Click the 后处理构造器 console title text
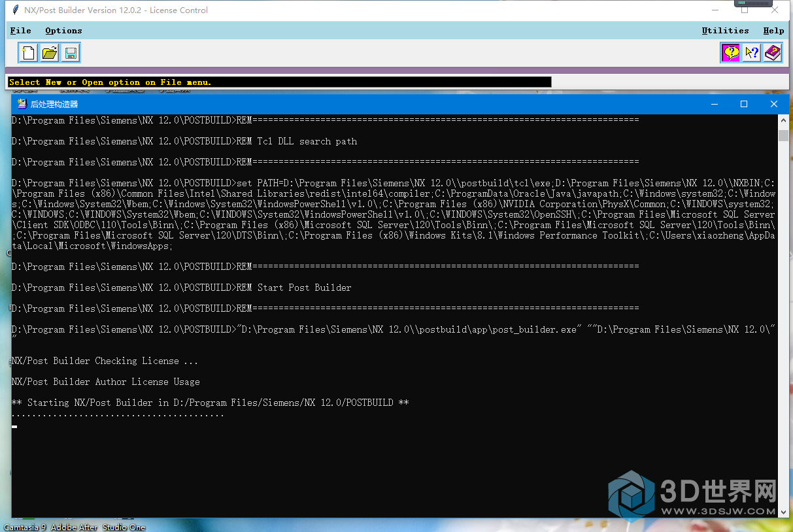The height and width of the screenshot is (532, 793). pos(54,104)
